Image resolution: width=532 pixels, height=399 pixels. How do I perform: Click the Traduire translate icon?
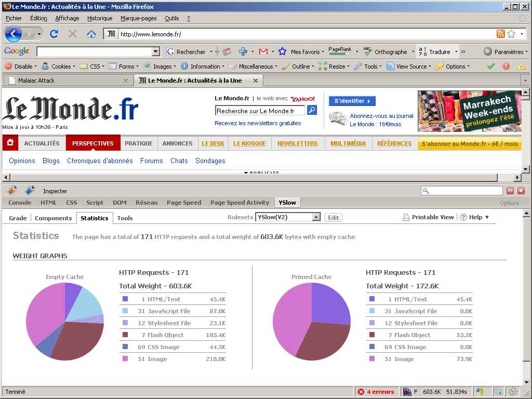[423, 51]
